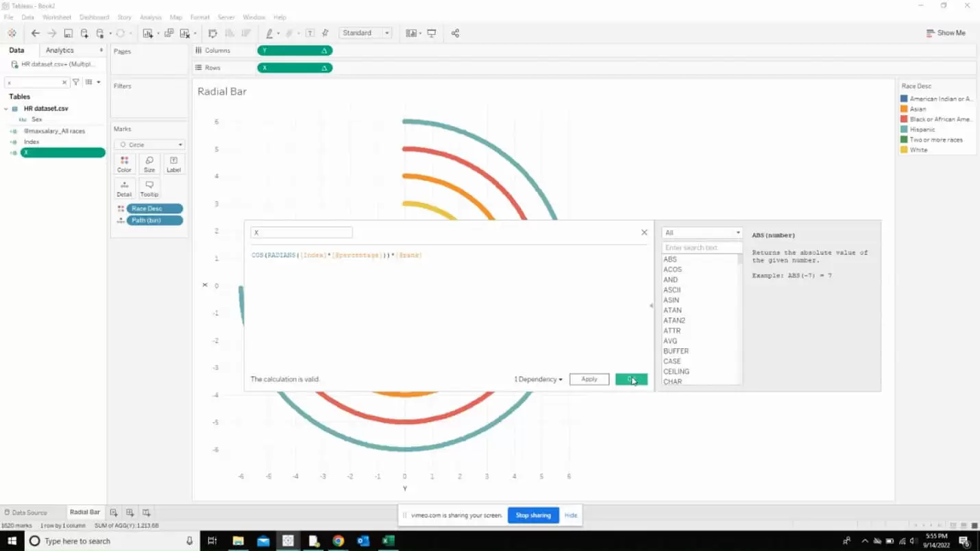Open the Worksheet menu
Viewport: 980px width, 551px height.
56,17
